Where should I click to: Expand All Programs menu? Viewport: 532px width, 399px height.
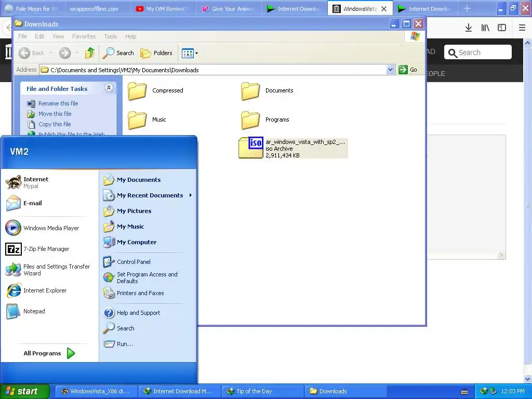49,353
